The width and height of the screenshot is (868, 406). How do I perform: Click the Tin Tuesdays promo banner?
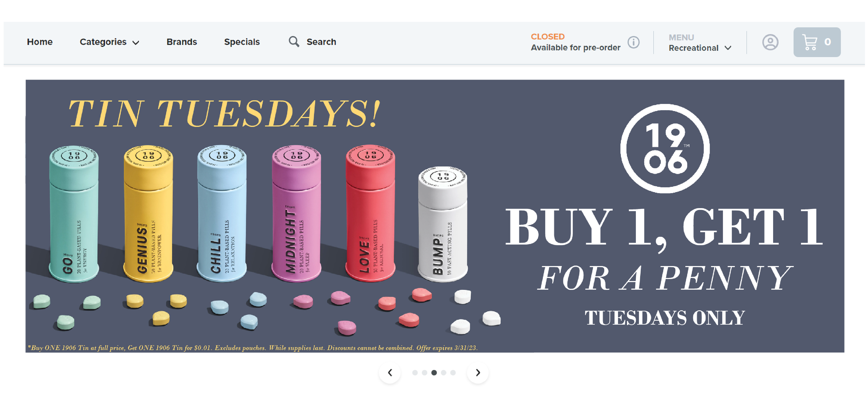click(435, 216)
